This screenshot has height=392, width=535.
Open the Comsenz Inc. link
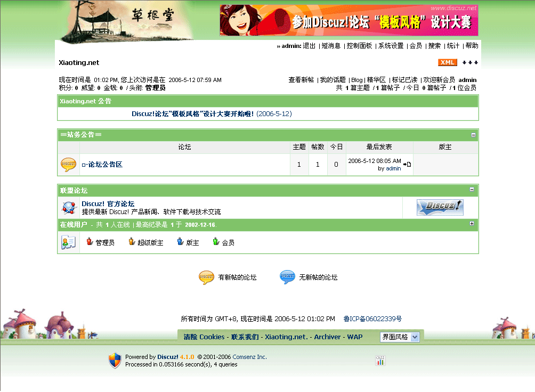tap(249, 357)
